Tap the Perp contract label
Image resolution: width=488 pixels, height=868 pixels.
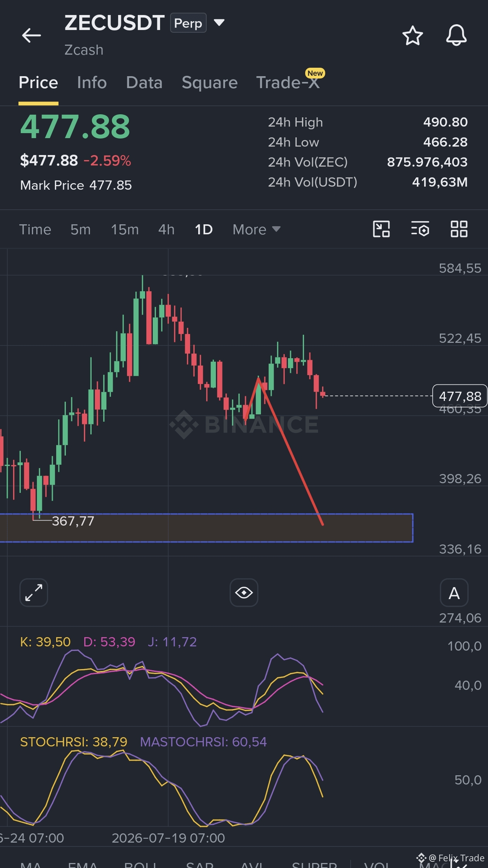tap(188, 23)
